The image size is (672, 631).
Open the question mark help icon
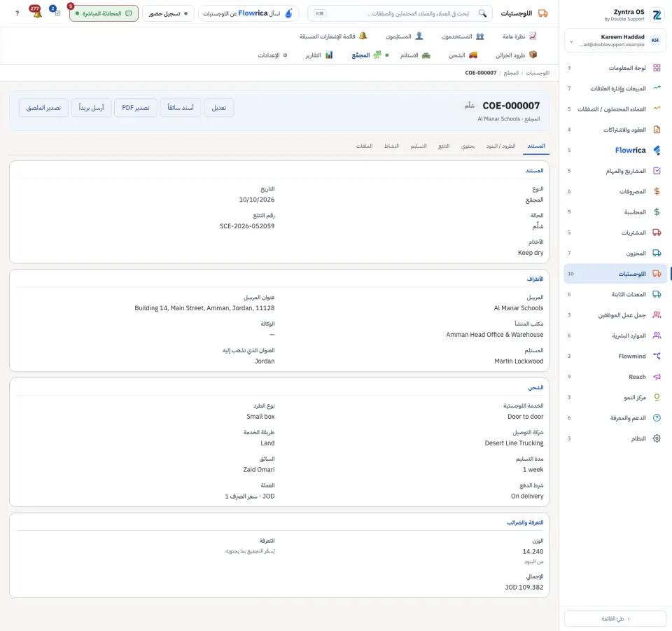(x=17, y=13)
